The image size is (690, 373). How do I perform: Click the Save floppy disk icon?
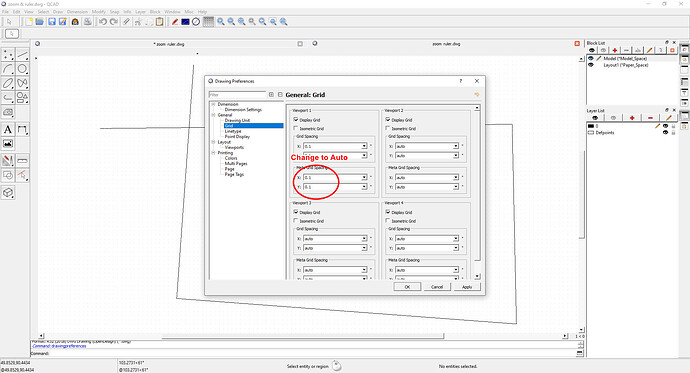click(52, 22)
